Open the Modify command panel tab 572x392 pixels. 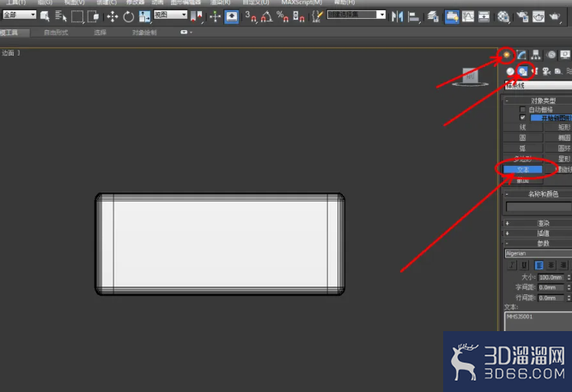[x=521, y=55]
